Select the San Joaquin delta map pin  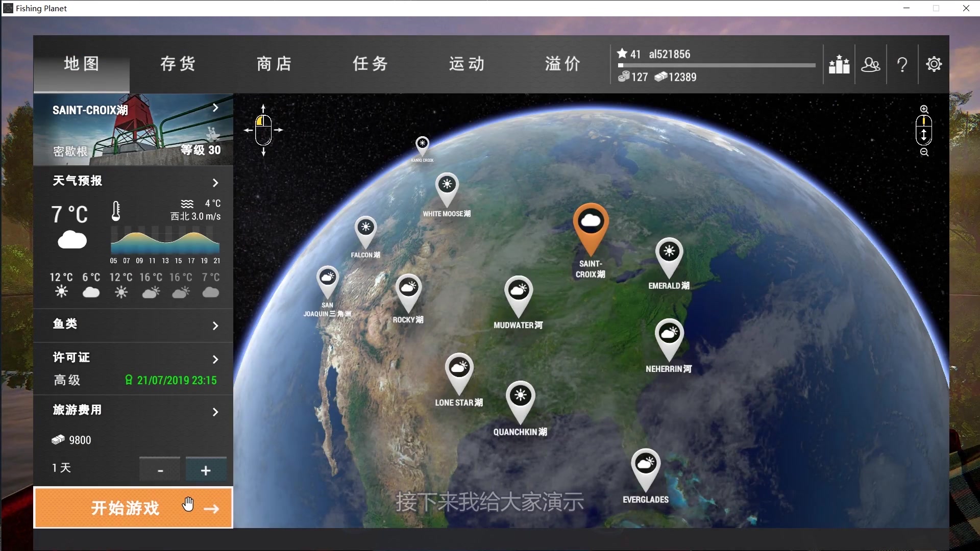pyautogui.click(x=328, y=281)
